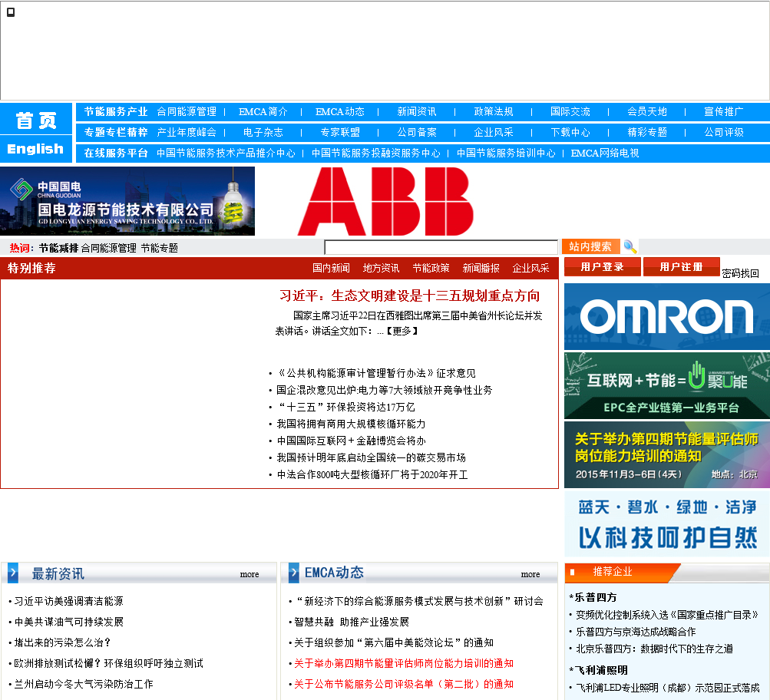770x700 pixels.
Task: Click more link in EMCA动态 section
Action: tap(530, 574)
